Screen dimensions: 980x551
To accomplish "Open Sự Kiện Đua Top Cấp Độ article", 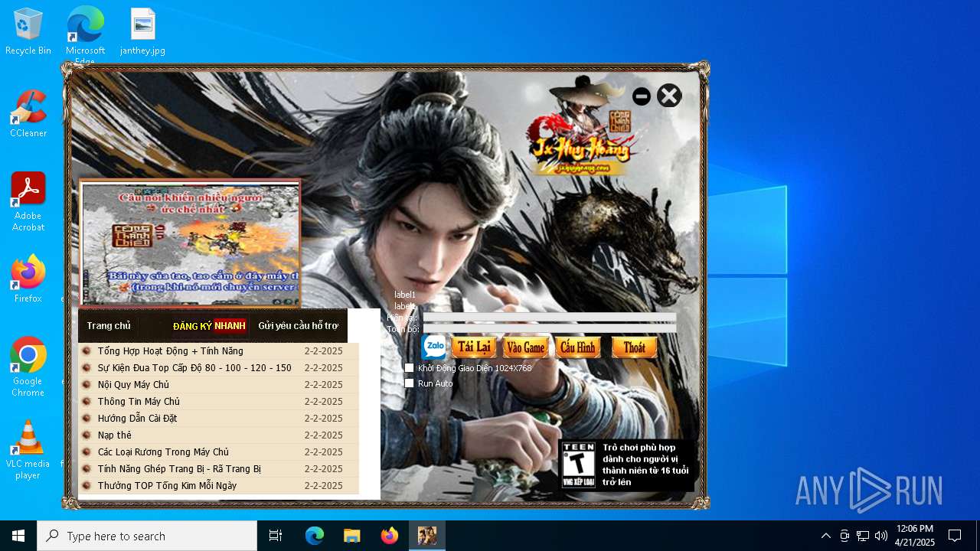I will pos(194,368).
